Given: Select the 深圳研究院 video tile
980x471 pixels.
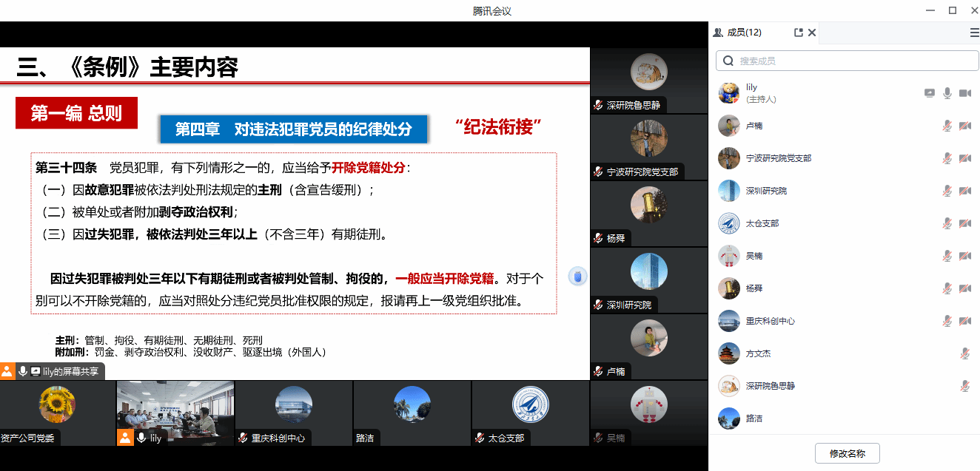Looking at the screenshot, I should click(x=649, y=279).
